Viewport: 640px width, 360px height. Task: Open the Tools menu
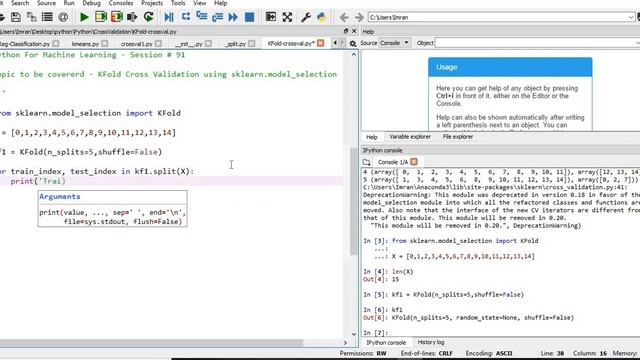178,3
